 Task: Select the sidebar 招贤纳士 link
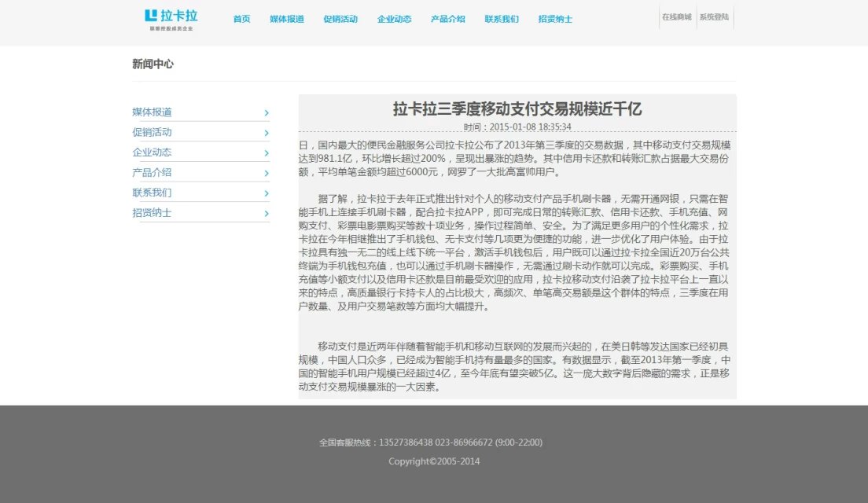152,213
